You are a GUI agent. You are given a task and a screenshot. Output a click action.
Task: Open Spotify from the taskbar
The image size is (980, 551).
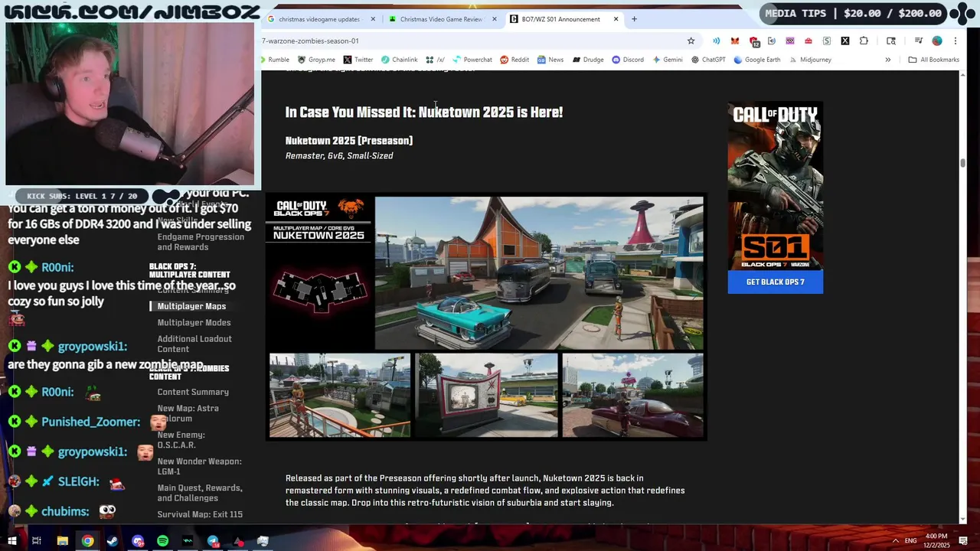click(x=162, y=541)
